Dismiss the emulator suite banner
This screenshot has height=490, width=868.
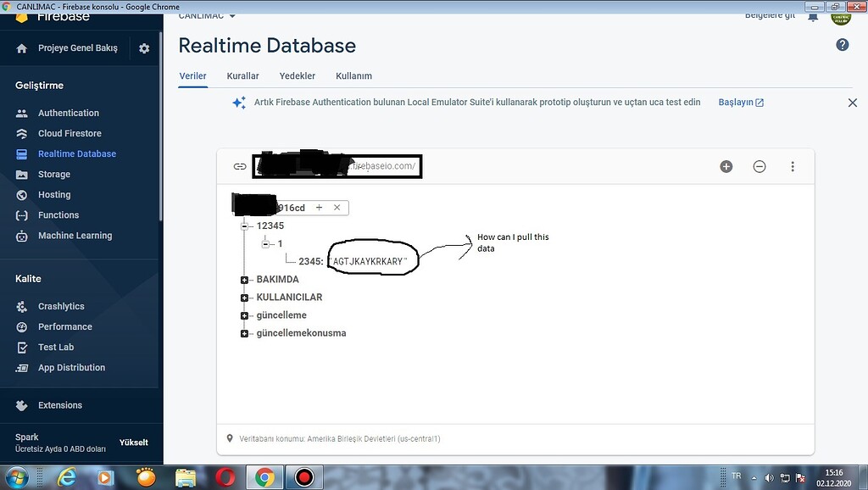click(x=853, y=103)
